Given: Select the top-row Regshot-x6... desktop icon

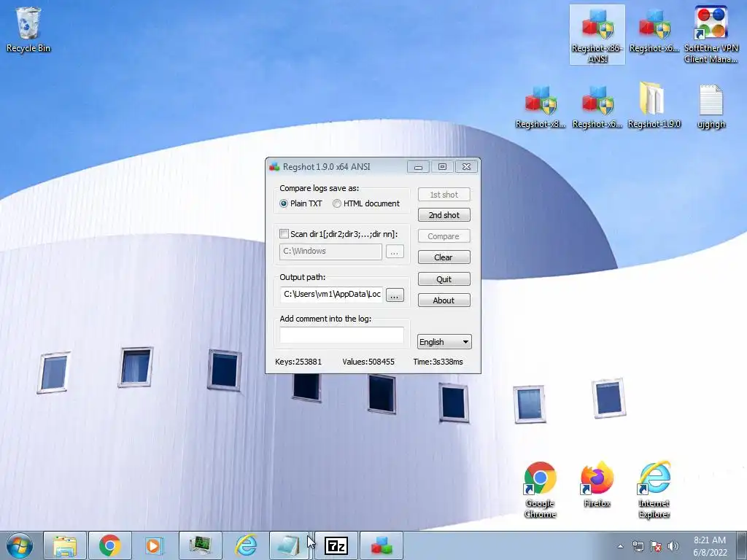Looking at the screenshot, I should (654, 30).
